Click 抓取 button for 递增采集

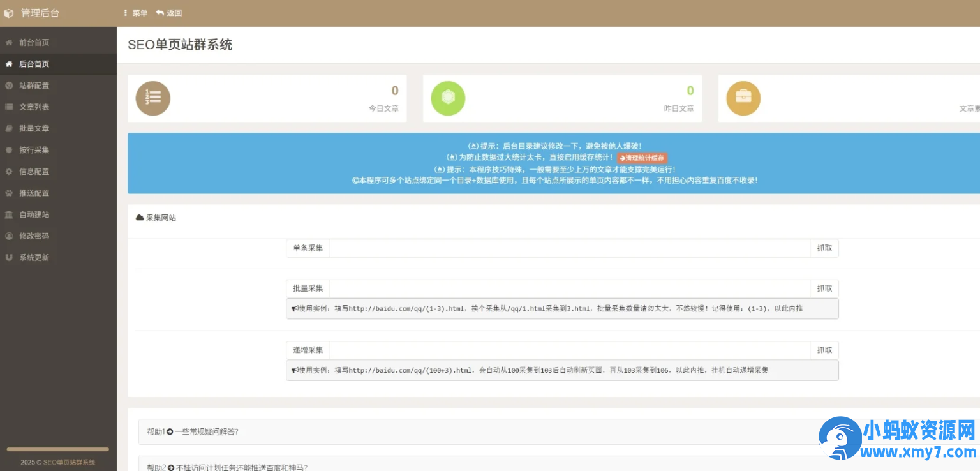[x=824, y=350]
